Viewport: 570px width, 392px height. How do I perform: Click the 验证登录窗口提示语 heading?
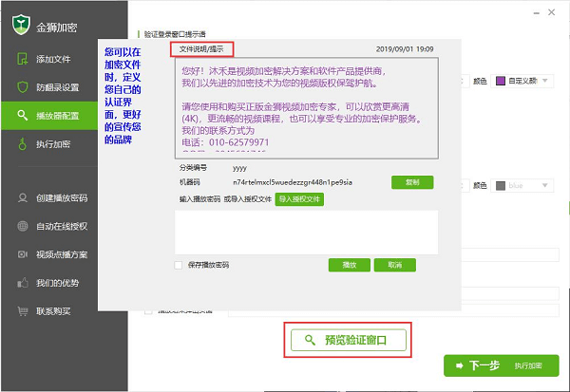[175, 34]
